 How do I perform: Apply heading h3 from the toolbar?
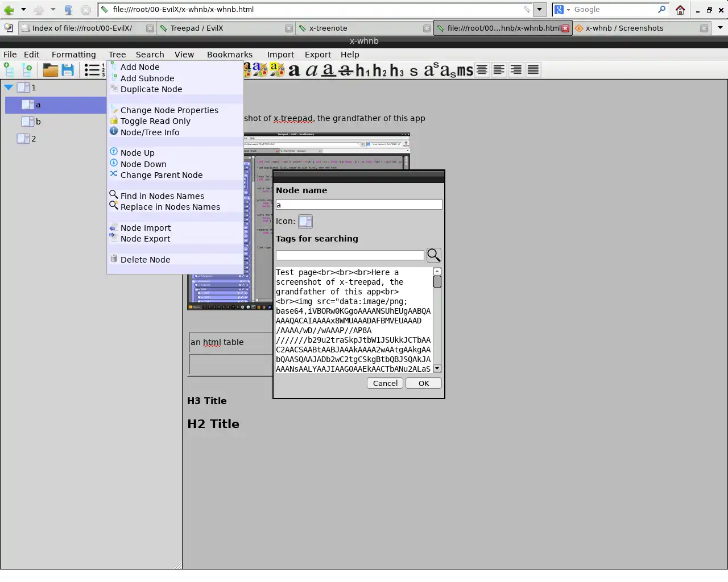pyautogui.click(x=397, y=70)
